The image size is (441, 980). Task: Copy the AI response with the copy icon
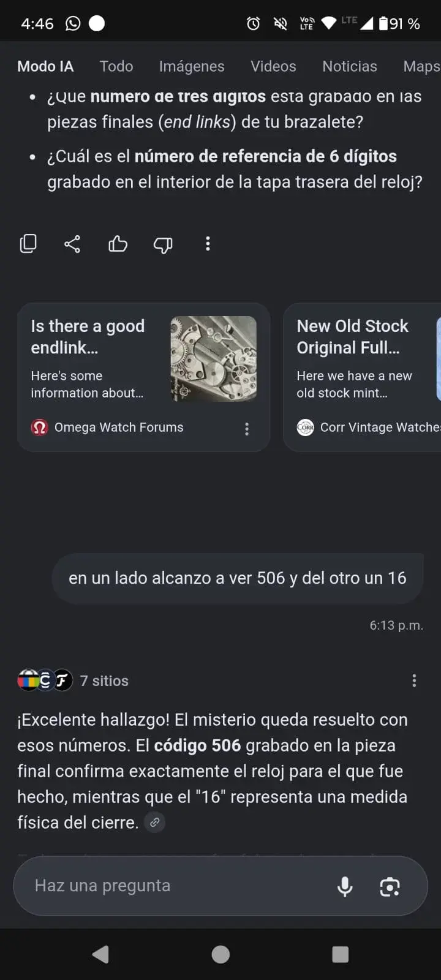point(28,244)
